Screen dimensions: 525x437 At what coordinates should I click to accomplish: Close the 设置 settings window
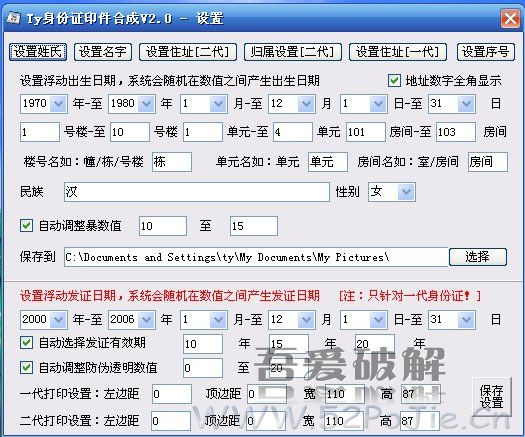510,18
